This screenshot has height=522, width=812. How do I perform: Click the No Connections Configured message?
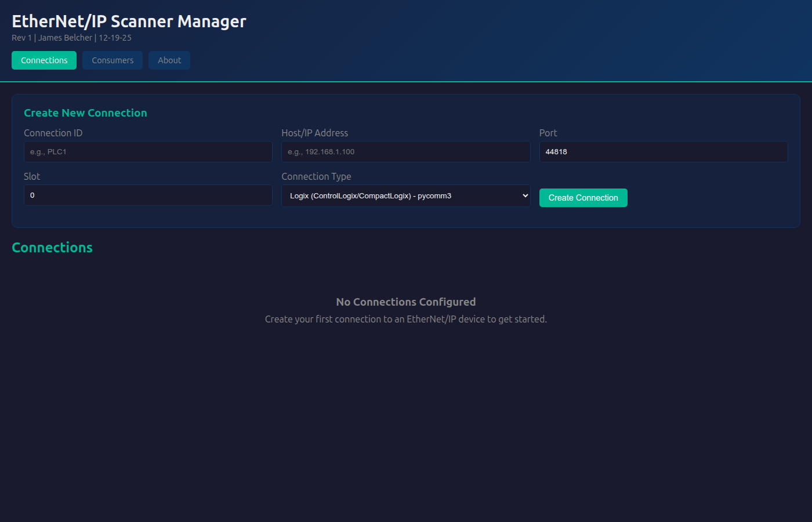(406, 302)
